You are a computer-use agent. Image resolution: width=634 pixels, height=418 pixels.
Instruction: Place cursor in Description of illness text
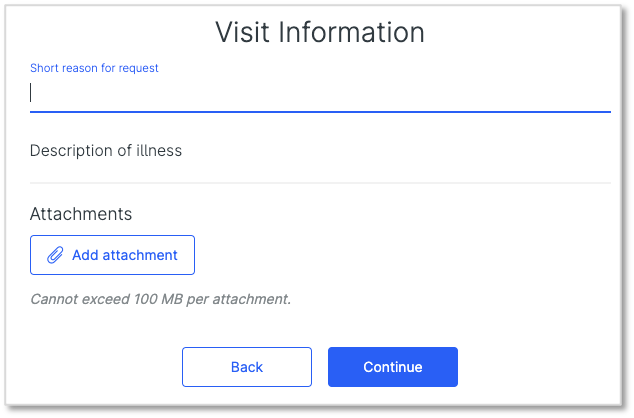(x=106, y=151)
